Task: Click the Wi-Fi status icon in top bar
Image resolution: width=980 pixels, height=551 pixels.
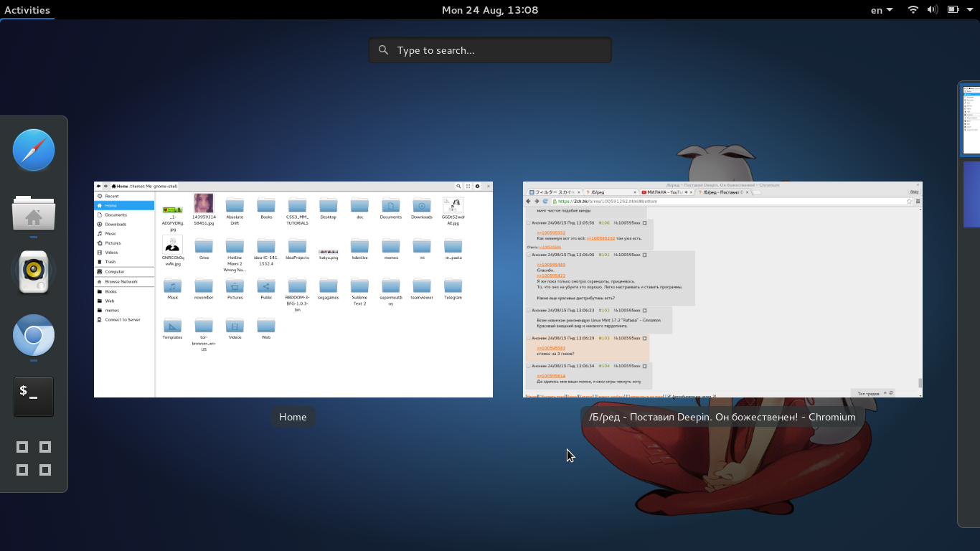Action: click(913, 10)
